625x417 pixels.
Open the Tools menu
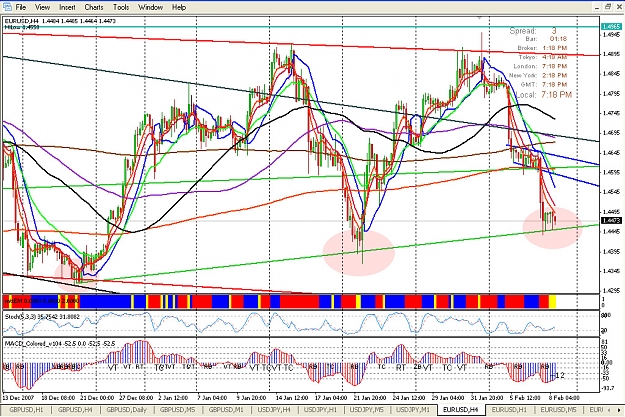coord(121,7)
